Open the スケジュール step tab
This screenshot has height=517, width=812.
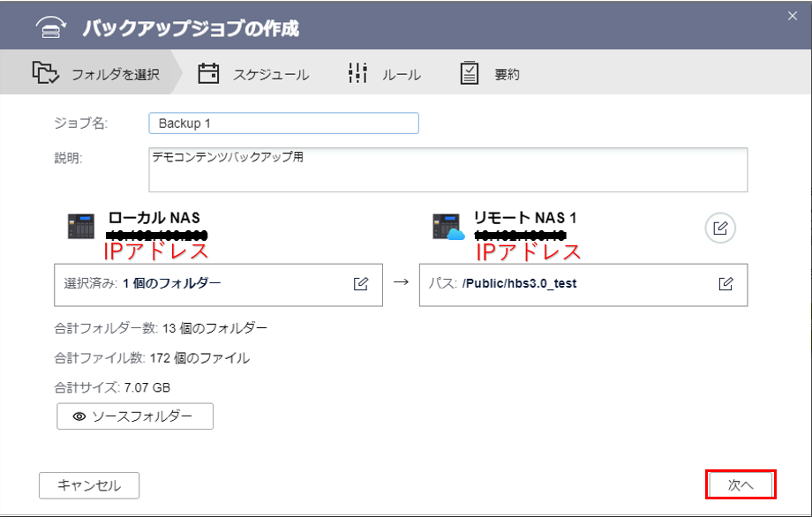pos(270,75)
